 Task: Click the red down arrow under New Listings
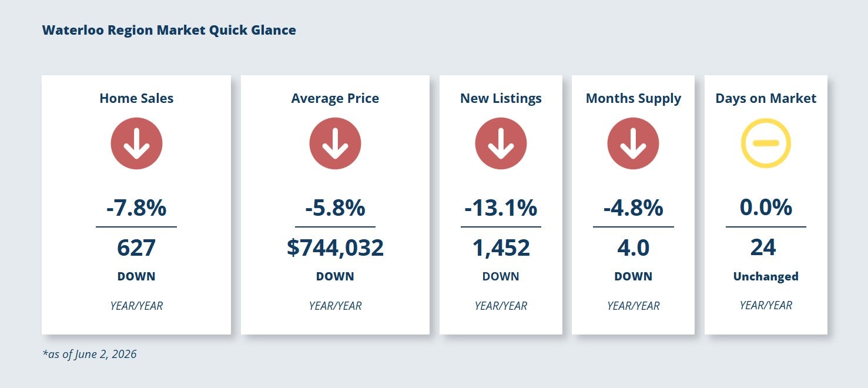[501, 143]
